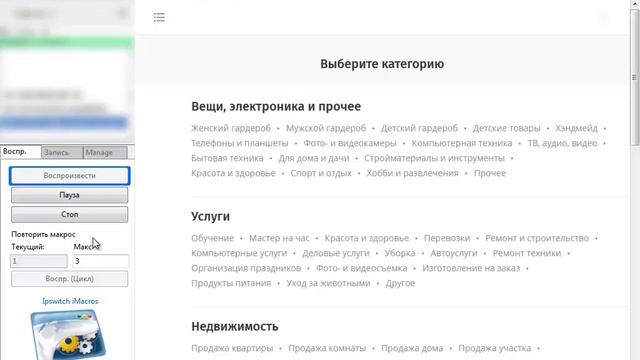The image size is (640, 360).
Task: Select Деловые услуги category
Action: coord(336,253)
